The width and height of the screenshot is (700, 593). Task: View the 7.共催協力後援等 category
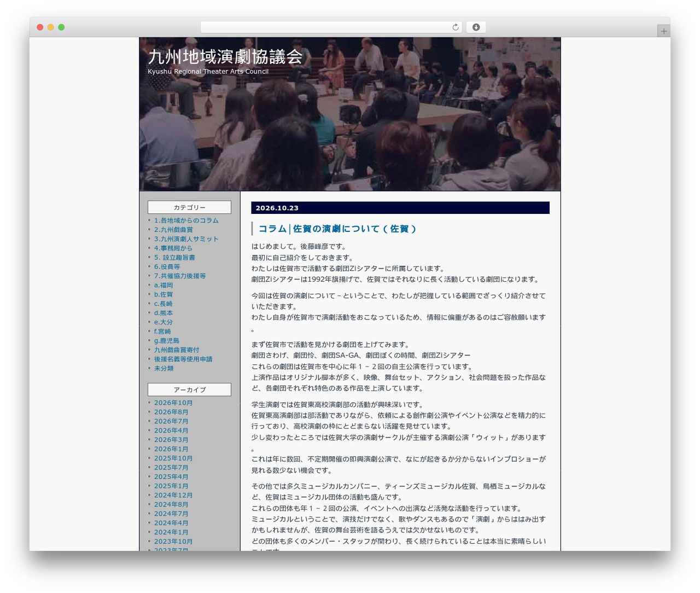180,276
